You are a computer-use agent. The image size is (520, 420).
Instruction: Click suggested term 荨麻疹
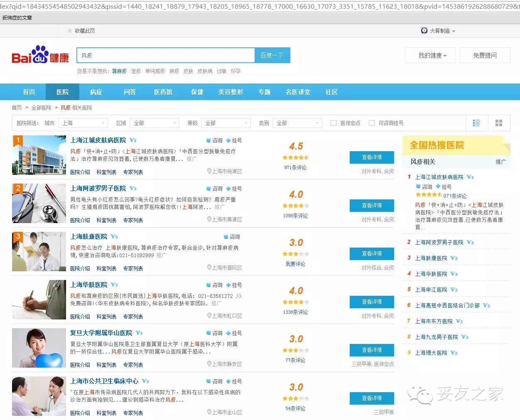[x=119, y=71]
